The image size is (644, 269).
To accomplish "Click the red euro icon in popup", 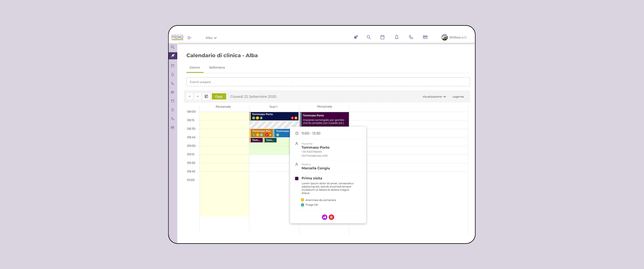I will (x=331, y=217).
